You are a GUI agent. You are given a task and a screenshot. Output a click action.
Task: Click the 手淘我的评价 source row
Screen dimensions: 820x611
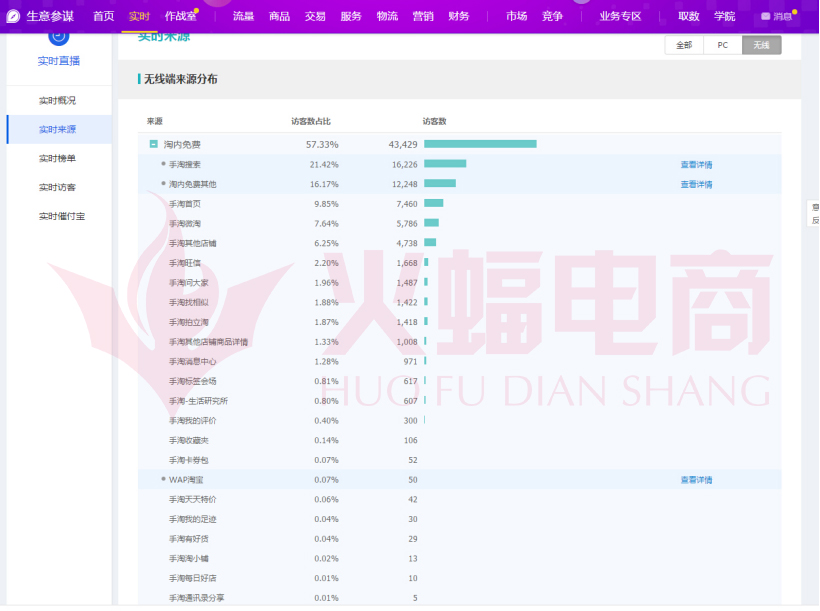click(x=460, y=421)
